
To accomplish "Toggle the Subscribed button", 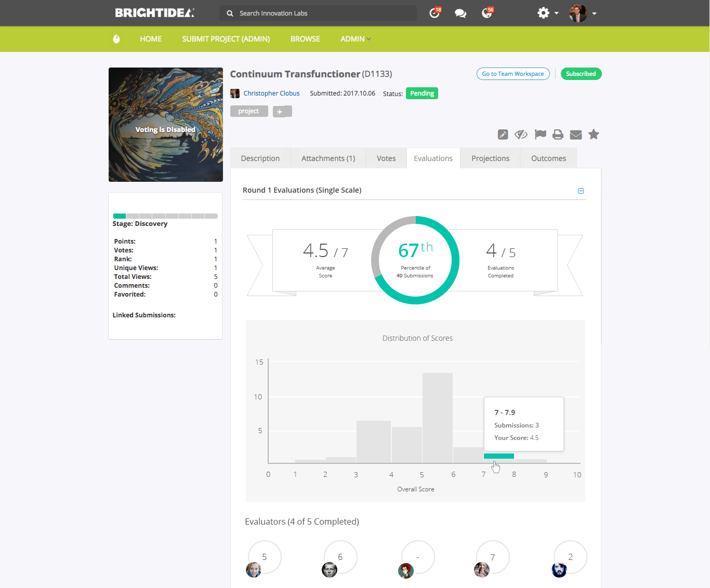I will [x=581, y=74].
